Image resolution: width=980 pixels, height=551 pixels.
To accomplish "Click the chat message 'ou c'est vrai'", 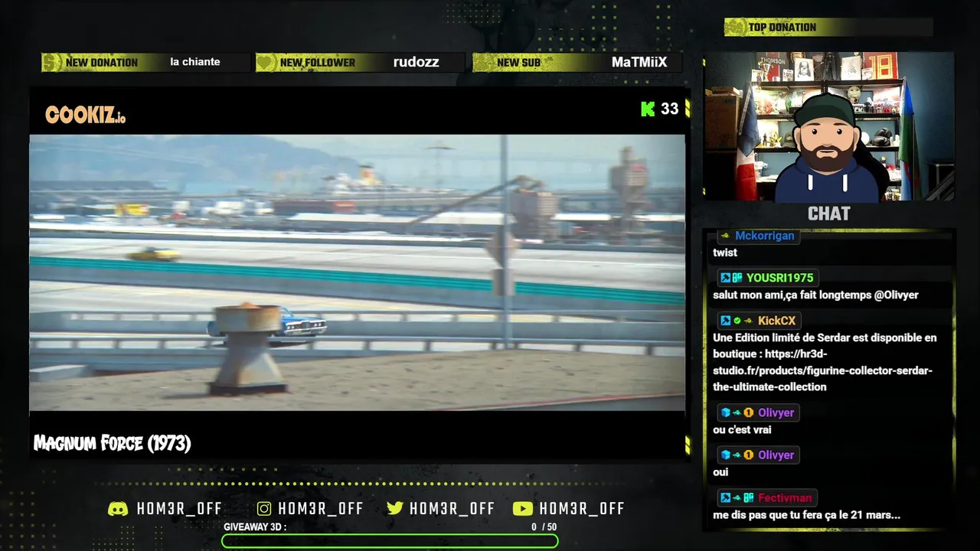I will [742, 430].
